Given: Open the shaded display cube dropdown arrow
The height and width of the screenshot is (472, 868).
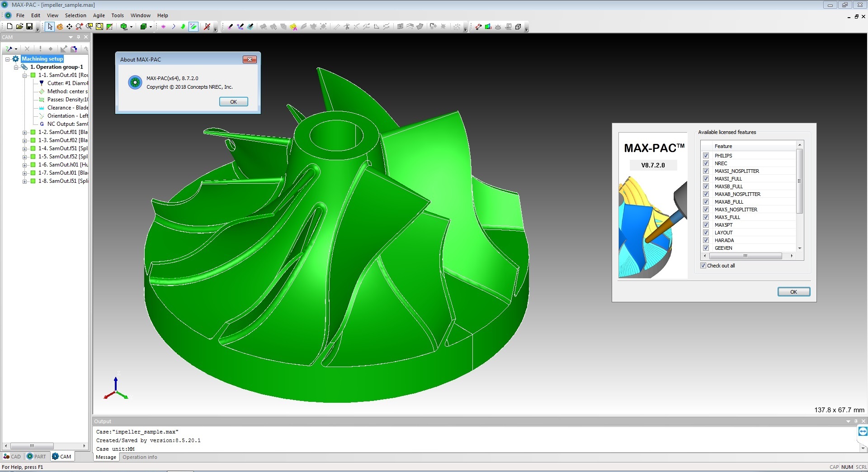Looking at the screenshot, I should pyautogui.click(x=151, y=27).
